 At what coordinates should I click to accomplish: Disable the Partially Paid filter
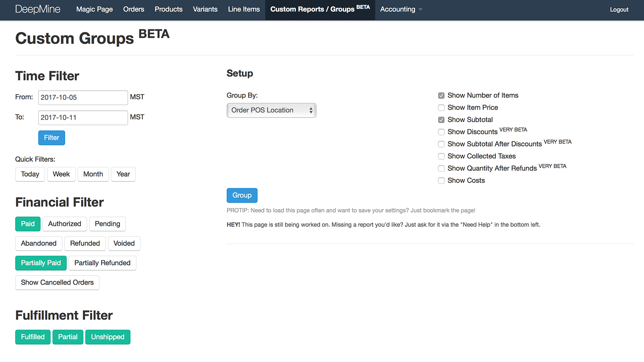(x=41, y=263)
